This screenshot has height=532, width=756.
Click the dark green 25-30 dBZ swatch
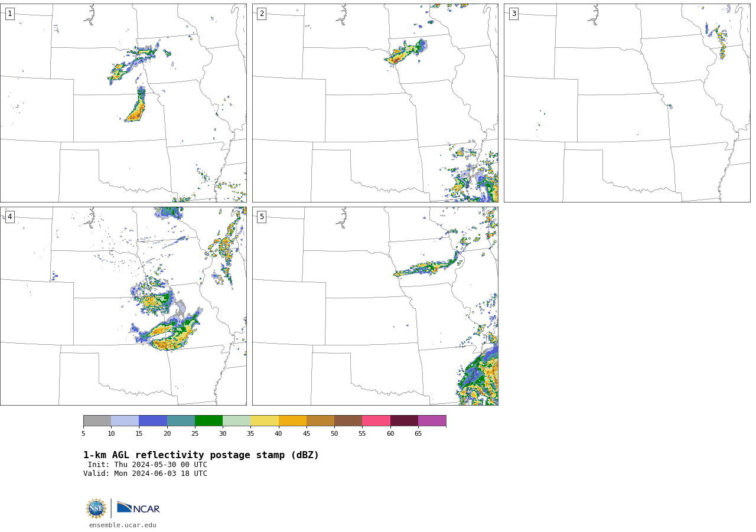[x=208, y=420]
